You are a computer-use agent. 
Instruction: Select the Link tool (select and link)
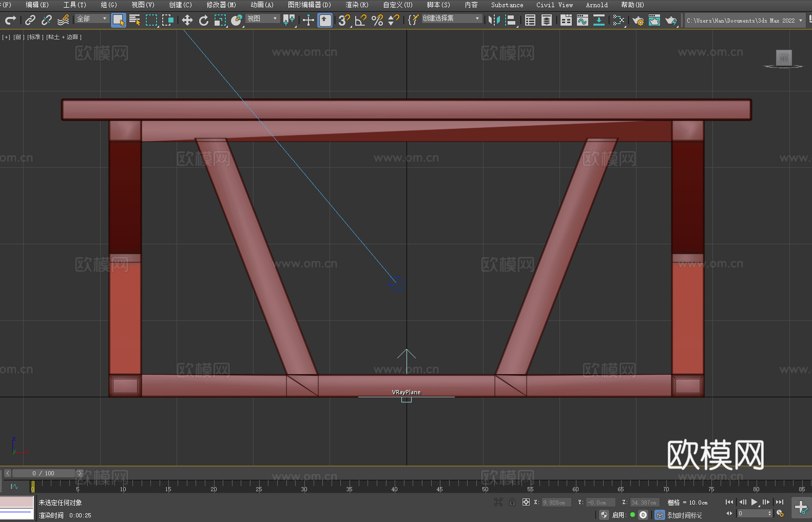(x=30, y=20)
